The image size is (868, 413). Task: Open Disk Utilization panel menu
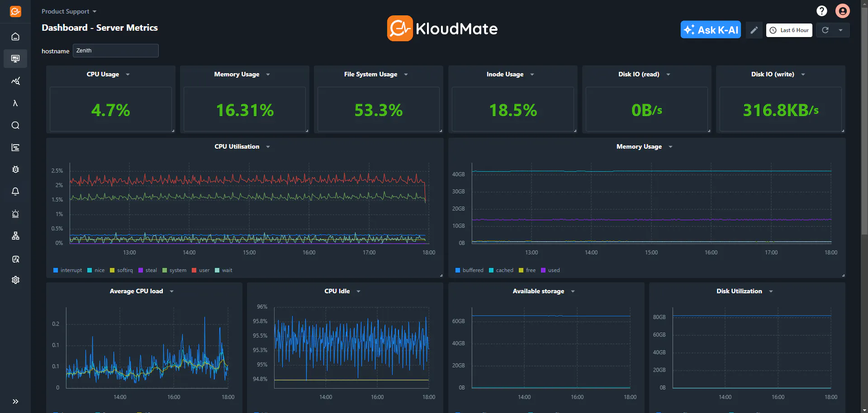(771, 291)
